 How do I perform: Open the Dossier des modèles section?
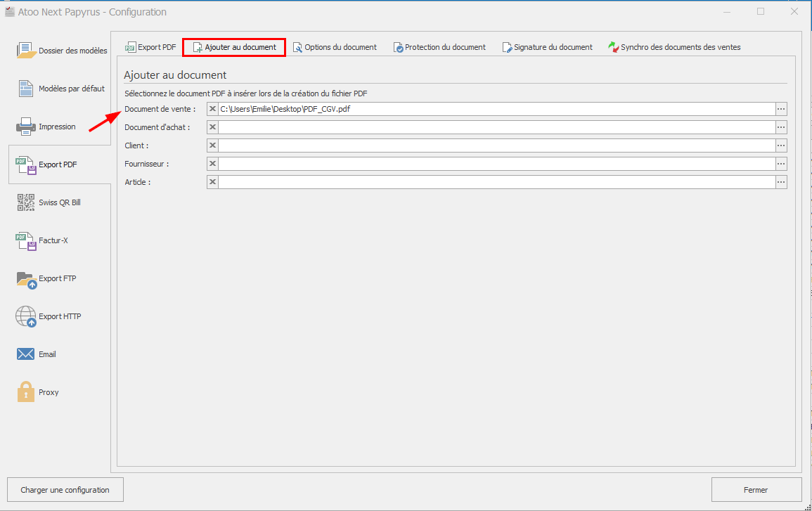click(x=62, y=51)
